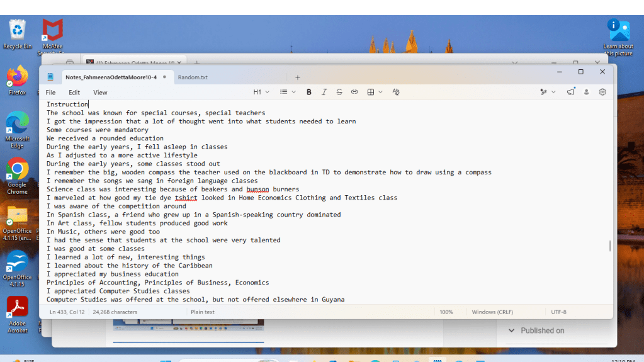The width and height of the screenshot is (644, 362).
Task: Click the UTF-8 encoding indicator
Action: pos(558,312)
